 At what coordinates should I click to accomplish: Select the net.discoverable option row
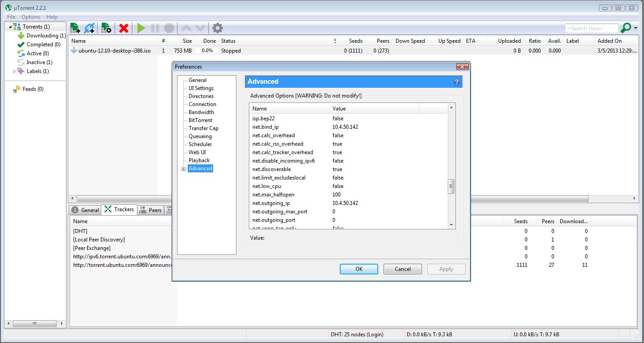(x=348, y=169)
